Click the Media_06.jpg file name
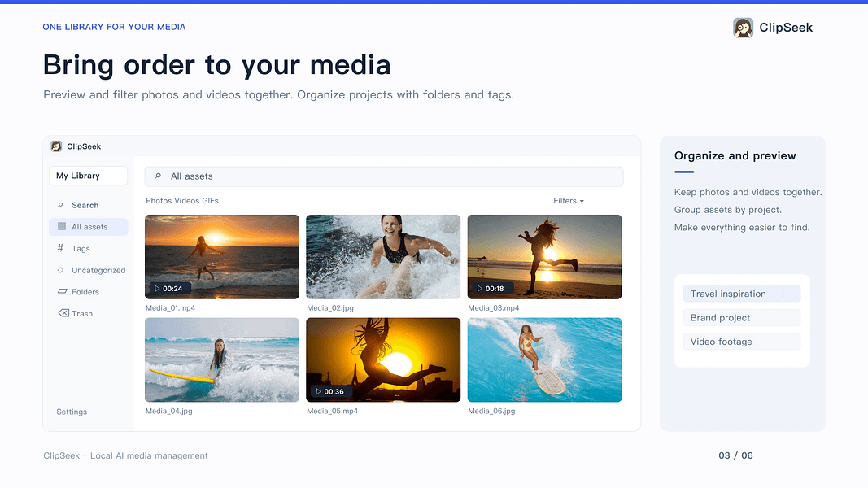Viewport: 868px width, 488px height. (x=491, y=411)
